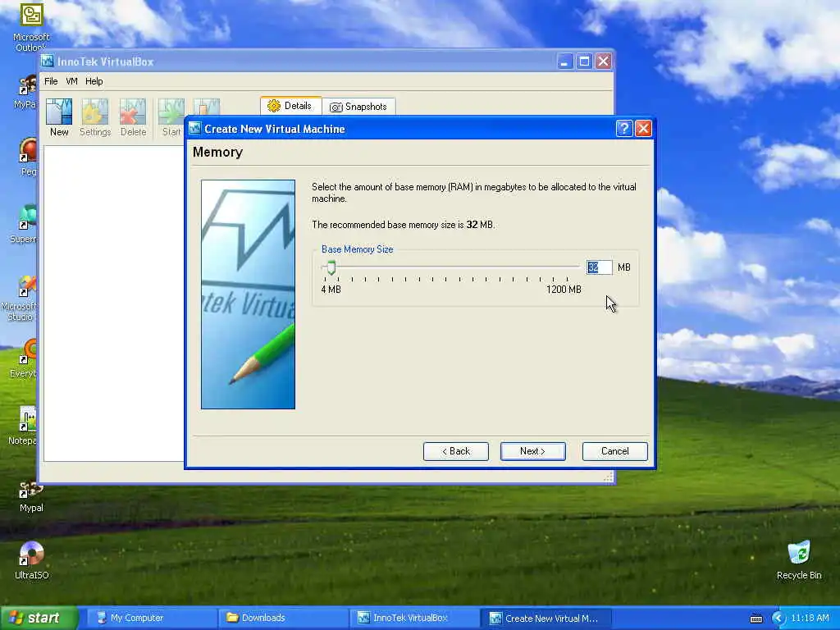Screen dimensions: 840x630
Task: Click the VirtualBox wizard pencil illustration
Action: point(248,294)
